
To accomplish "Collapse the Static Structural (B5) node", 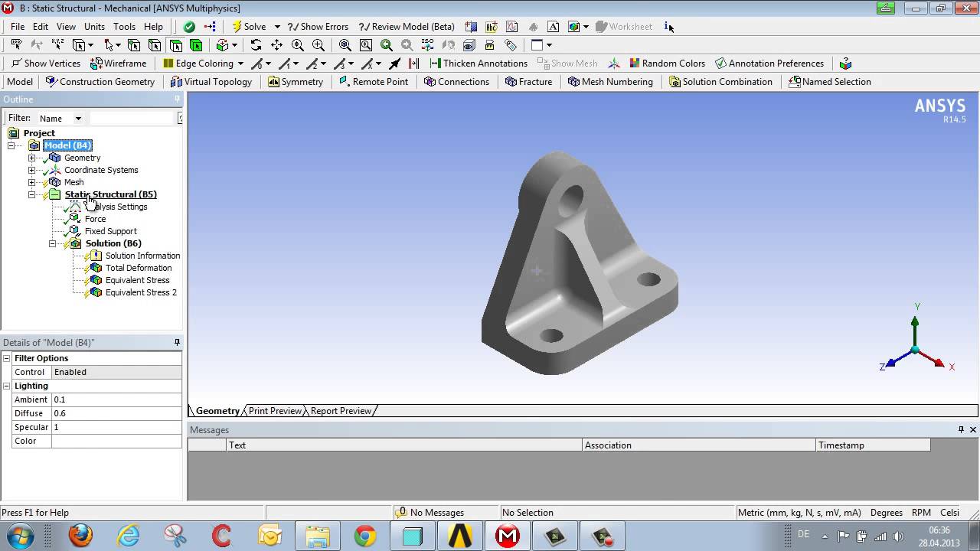I will click(x=31, y=194).
